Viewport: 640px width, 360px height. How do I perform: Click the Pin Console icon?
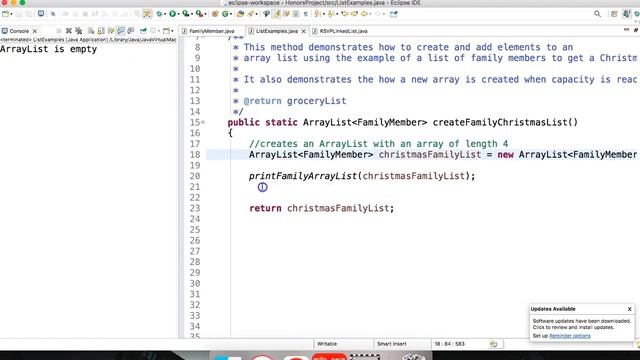point(143,31)
